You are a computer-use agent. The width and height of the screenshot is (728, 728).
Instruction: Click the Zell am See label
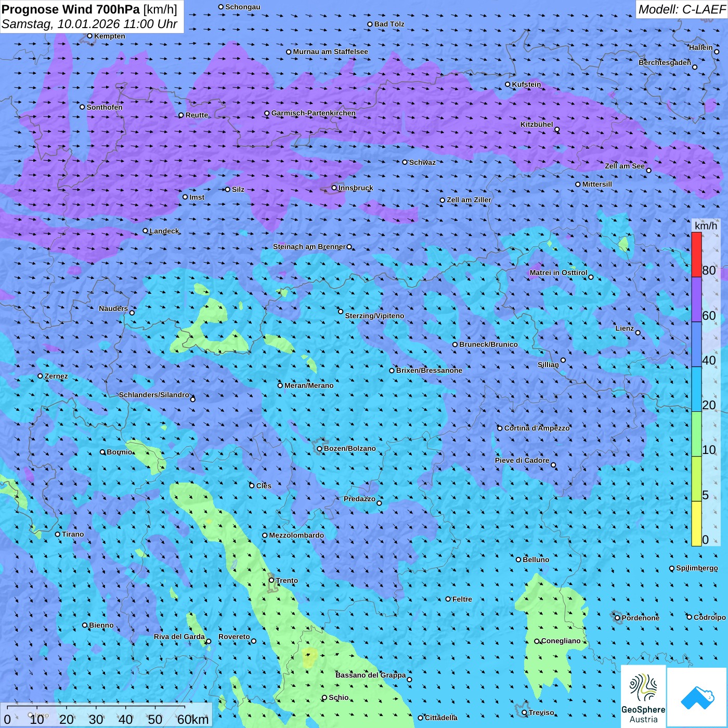pos(625,166)
